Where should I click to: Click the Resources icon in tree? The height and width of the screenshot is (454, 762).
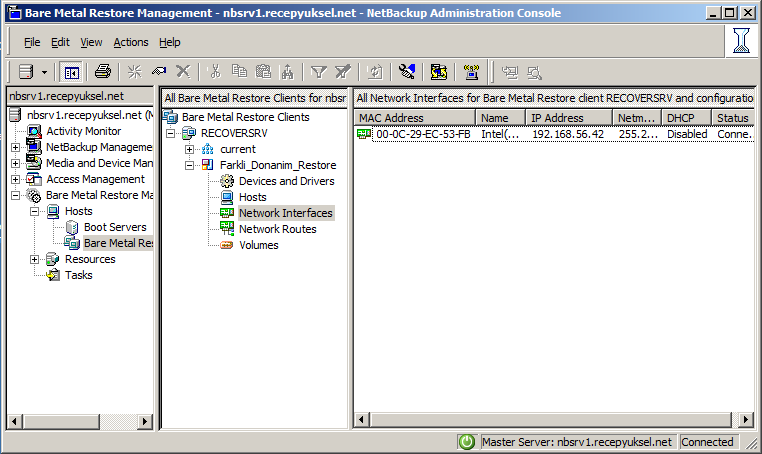coord(52,259)
